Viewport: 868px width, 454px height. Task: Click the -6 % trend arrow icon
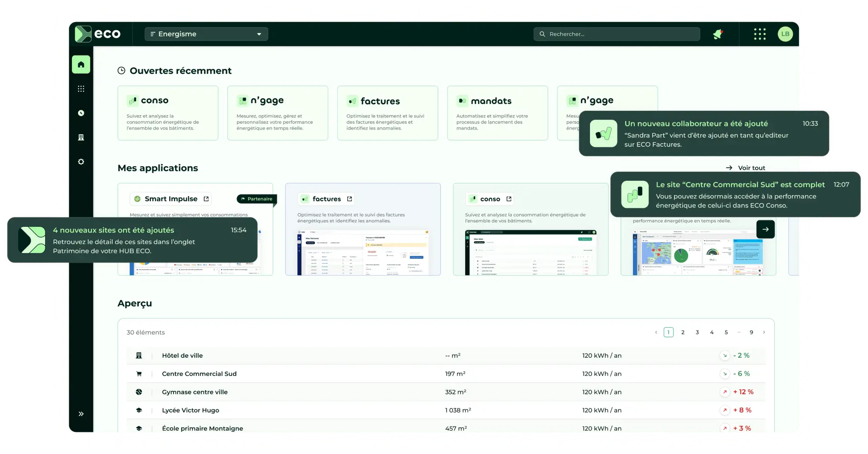725,374
